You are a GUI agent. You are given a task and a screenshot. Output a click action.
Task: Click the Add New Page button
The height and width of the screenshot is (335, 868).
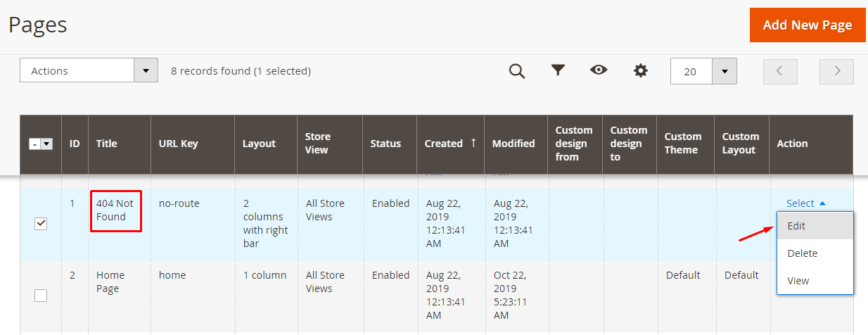tap(807, 25)
